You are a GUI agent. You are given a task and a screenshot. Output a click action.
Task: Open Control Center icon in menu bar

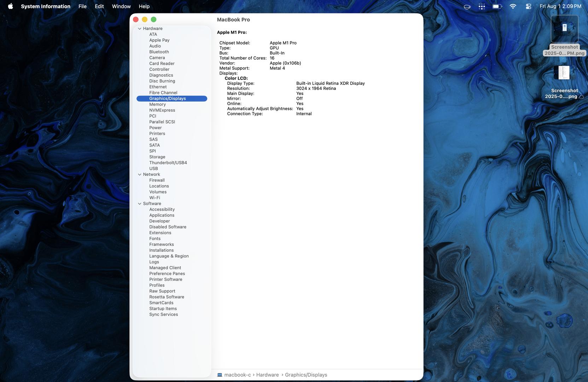528,6
